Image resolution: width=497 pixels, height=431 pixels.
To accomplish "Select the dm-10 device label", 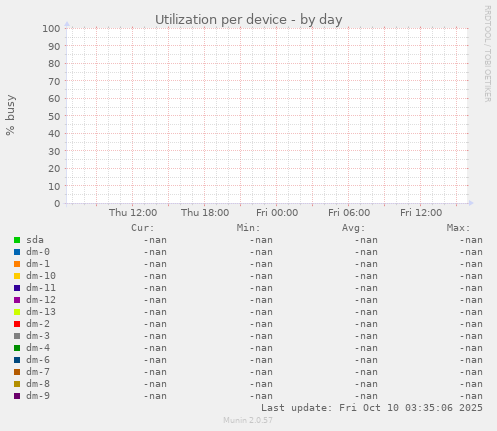I will pyautogui.click(x=41, y=276).
